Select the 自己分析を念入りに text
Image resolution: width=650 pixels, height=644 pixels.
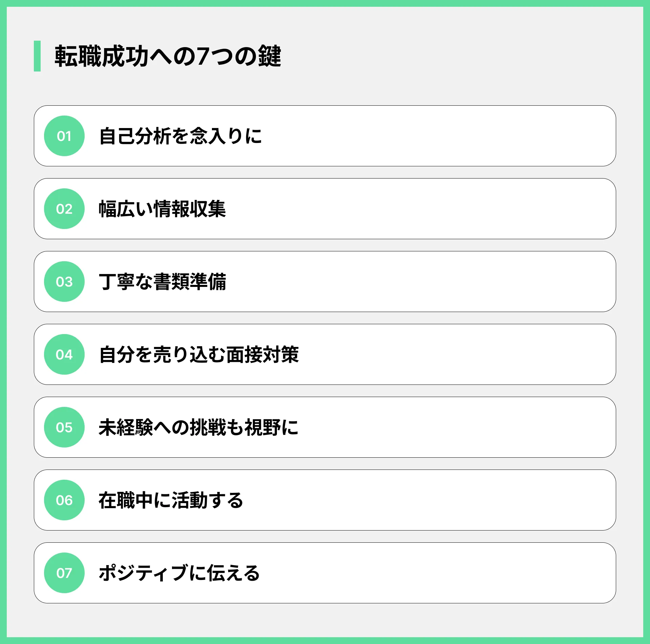pyautogui.click(x=180, y=136)
